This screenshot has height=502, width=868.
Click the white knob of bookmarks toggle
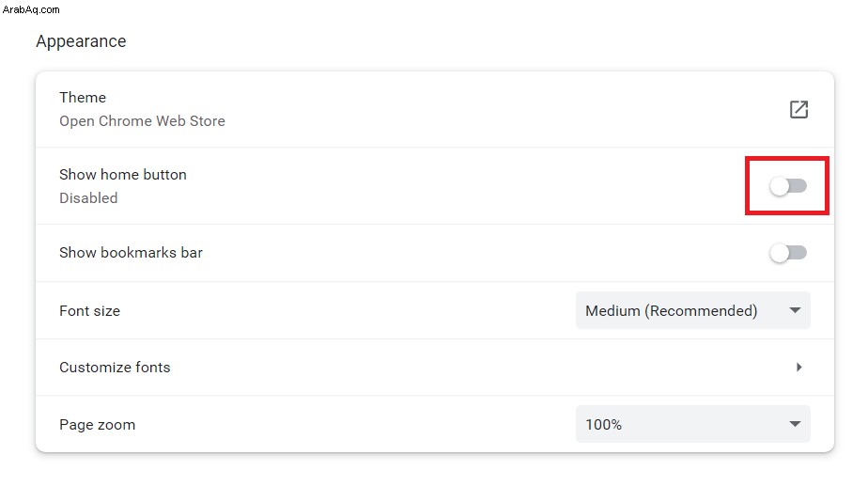pyautogui.click(x=780, y=253)
